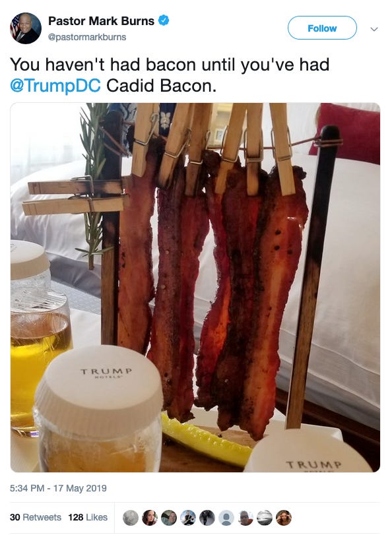View the 128 Likes list
Screen dimensions: 392x535
point(88,517)
